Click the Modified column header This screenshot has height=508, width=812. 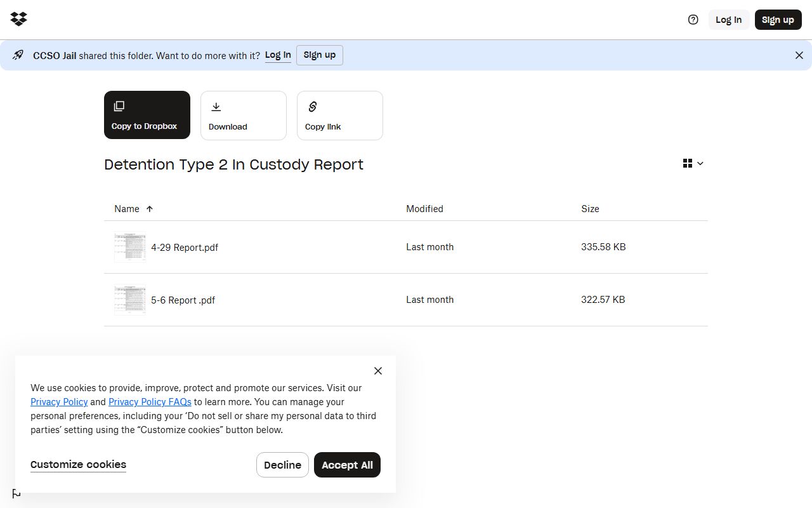pyautogui.click(x=424, y=209)
